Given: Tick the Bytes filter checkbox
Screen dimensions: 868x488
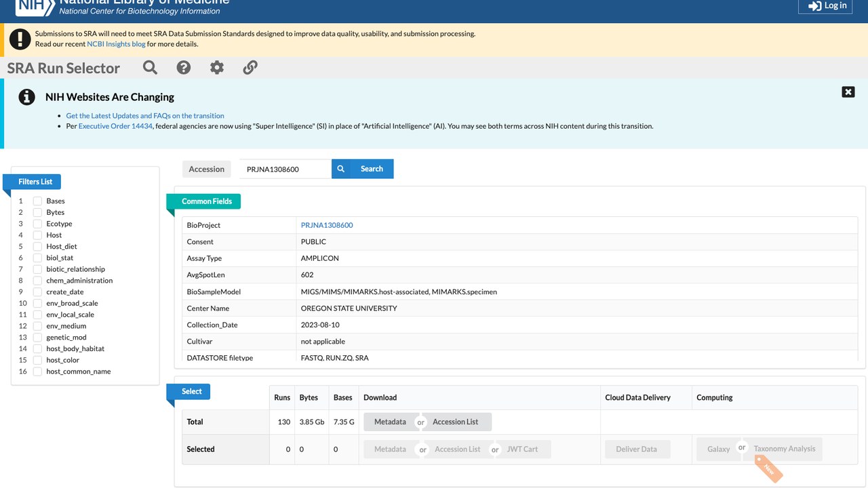Looking at the screenshot, I should click(38, 213).
